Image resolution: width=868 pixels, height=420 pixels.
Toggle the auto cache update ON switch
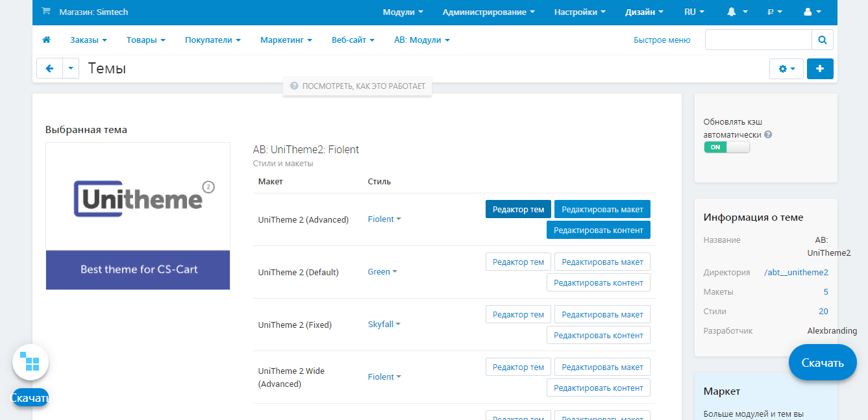[x=726, y=147]
